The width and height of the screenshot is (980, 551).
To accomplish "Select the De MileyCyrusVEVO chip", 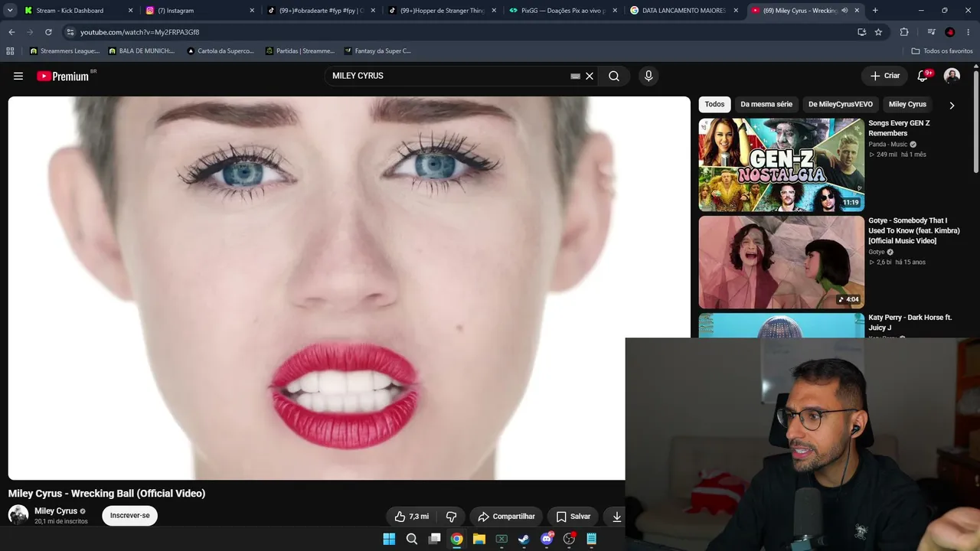I will point(841,104).
